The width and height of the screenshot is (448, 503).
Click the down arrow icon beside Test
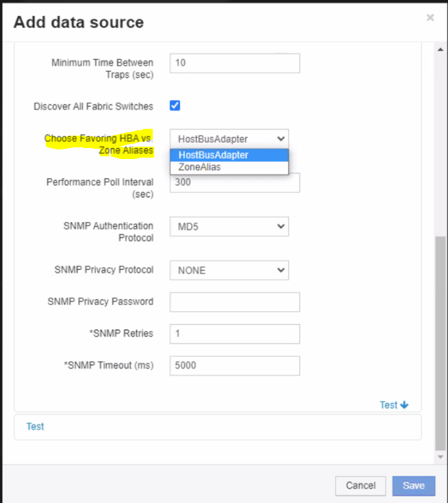tap(404, 405)
